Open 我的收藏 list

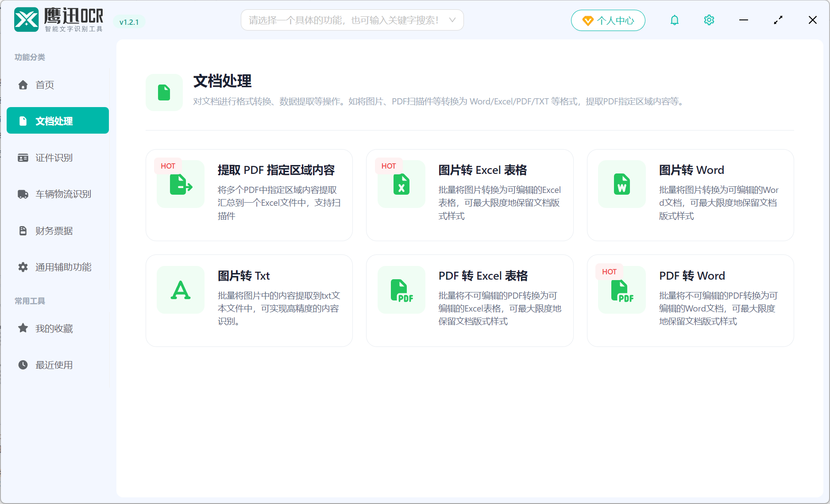point(58,328)
